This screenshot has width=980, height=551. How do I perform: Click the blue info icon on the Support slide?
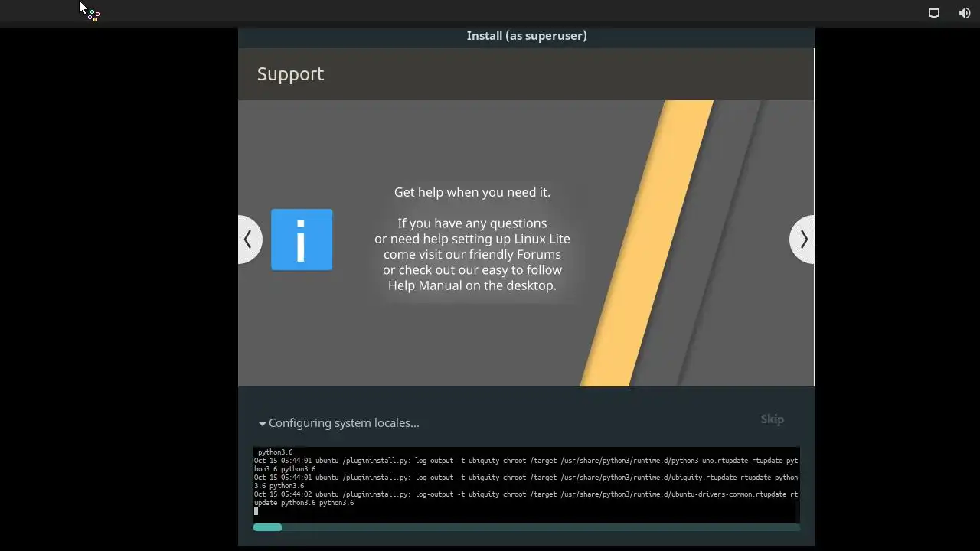tap(302, 240)
